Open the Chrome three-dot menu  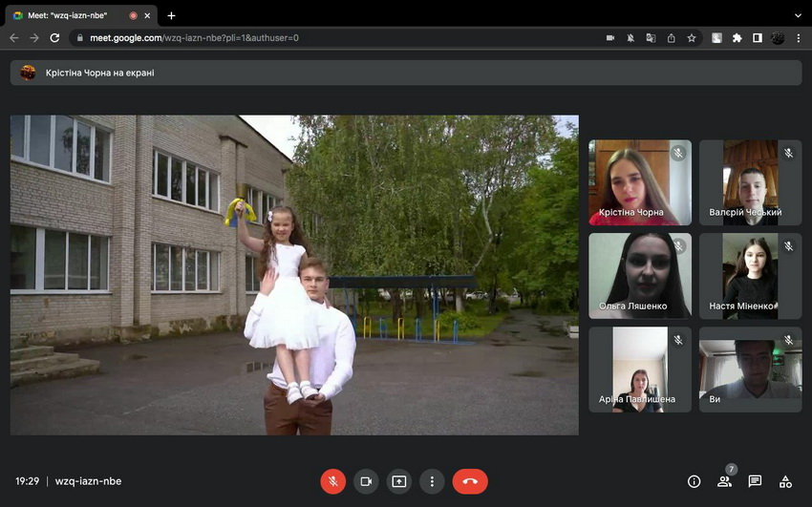pyautogui.click(x=799, y=38)
